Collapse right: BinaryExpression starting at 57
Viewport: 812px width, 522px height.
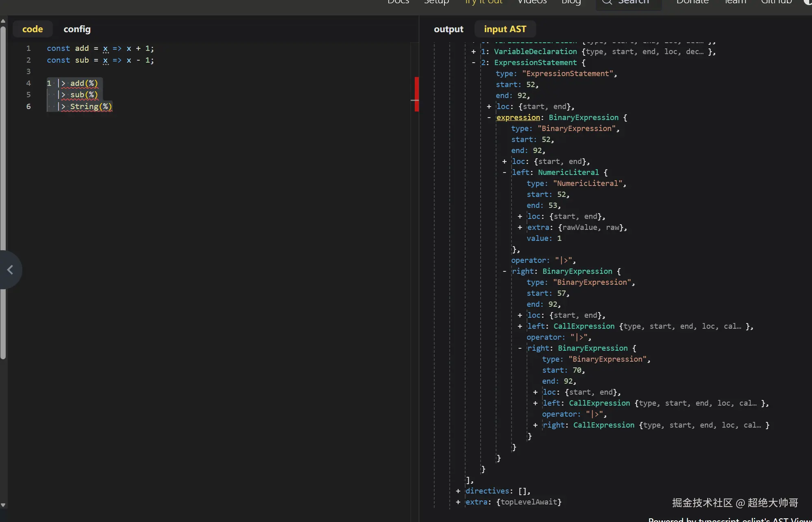[x=504, y=271]
